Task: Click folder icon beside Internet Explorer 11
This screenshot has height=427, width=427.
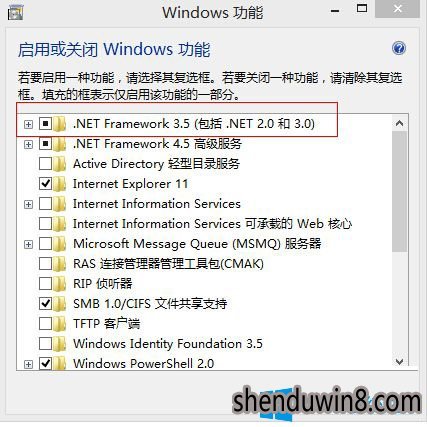Action: (x=59, y=184)
